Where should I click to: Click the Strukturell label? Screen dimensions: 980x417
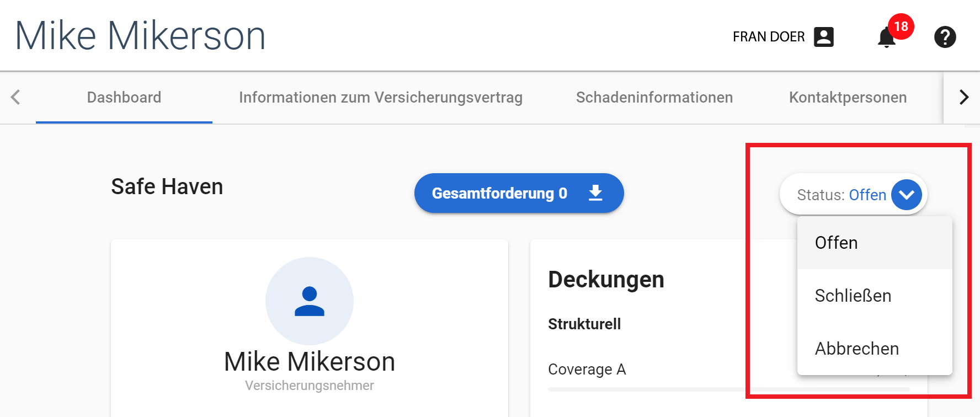coord(584,324)
